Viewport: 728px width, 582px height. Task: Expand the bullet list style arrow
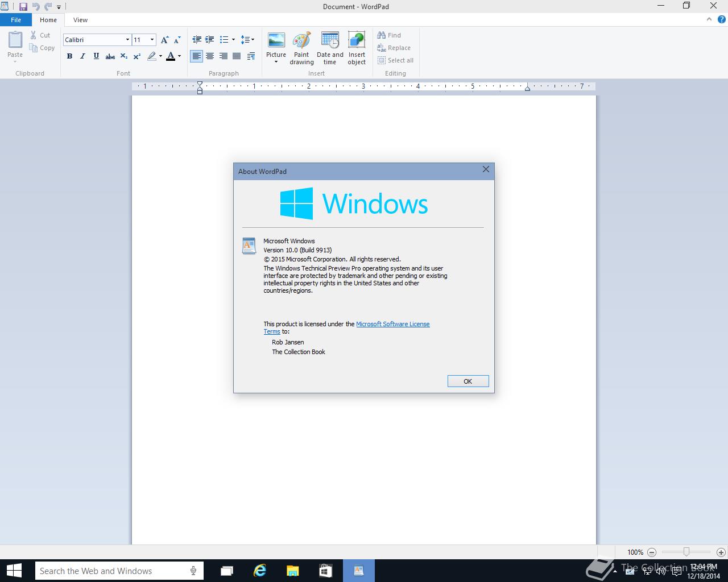coord(233,40)
